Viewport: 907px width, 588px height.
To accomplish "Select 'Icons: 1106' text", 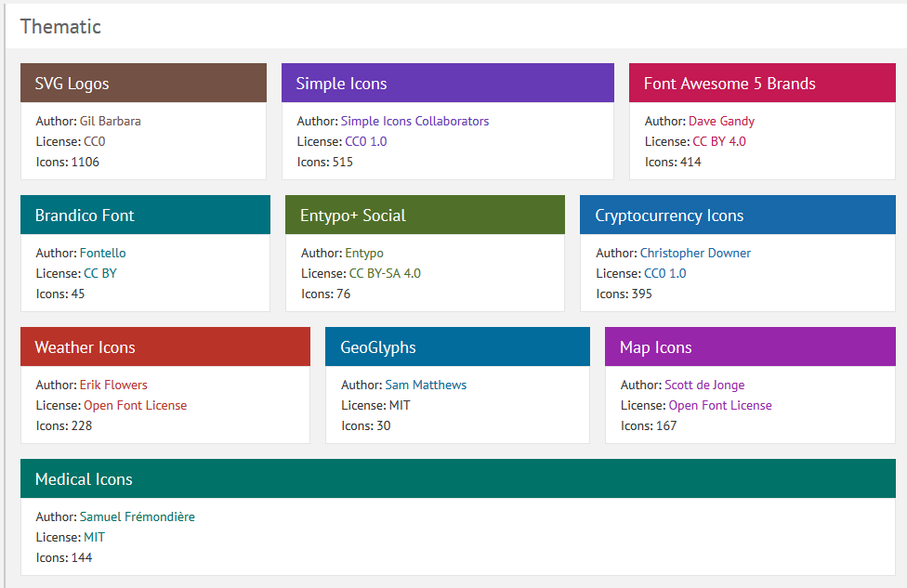I will click(x=68, y=162).
